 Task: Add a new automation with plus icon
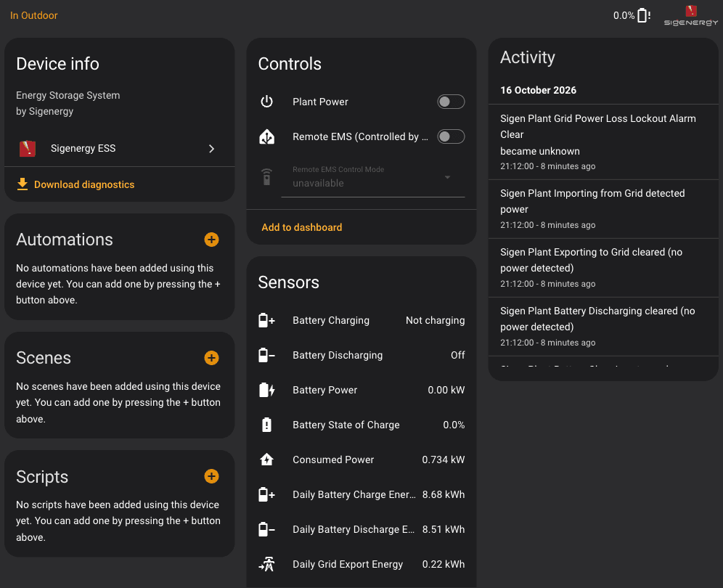(212, 240)
